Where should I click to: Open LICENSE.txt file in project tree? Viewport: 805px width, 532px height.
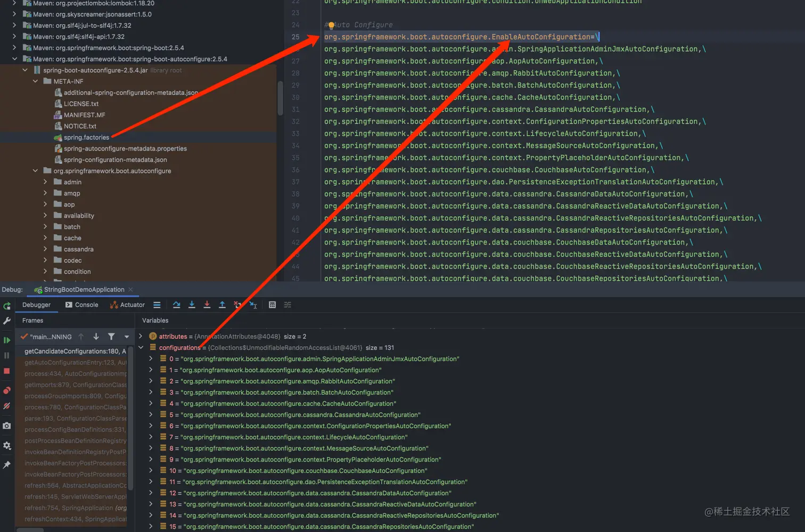(76, 104)
